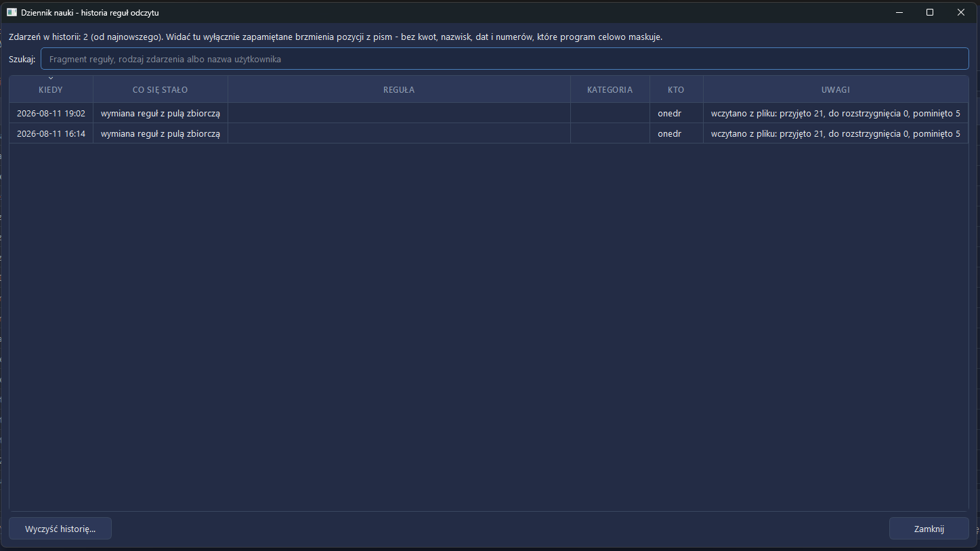The width and height of the screenshot is (980, 551).
Task: Select the row dated 2026-08-11 19:02
Action: [x=489, y=113]
